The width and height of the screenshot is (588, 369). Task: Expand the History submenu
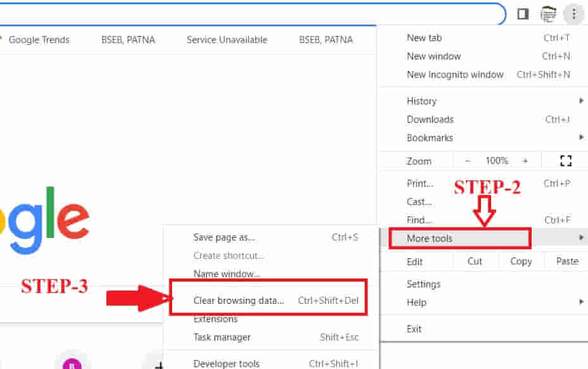click(484, 101)
